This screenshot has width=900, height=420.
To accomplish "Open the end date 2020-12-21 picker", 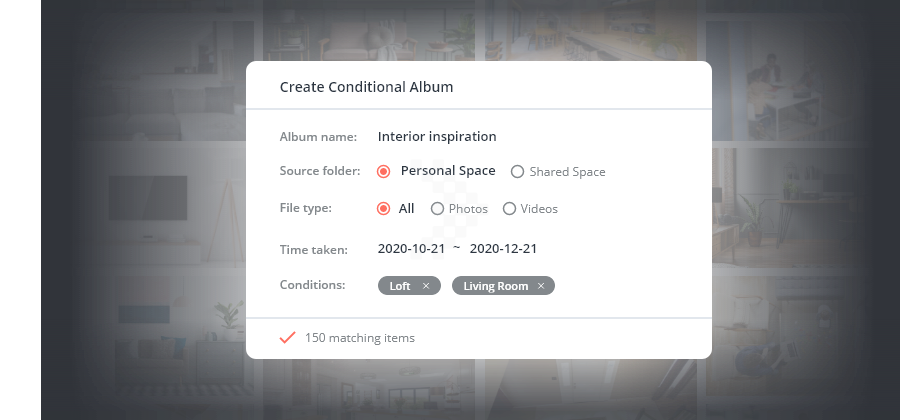I will click(503, 248).
